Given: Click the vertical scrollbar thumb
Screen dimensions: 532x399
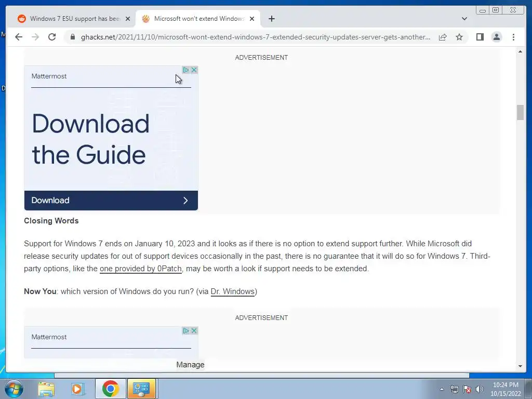Looking at the screenshot, I should 520,113.
